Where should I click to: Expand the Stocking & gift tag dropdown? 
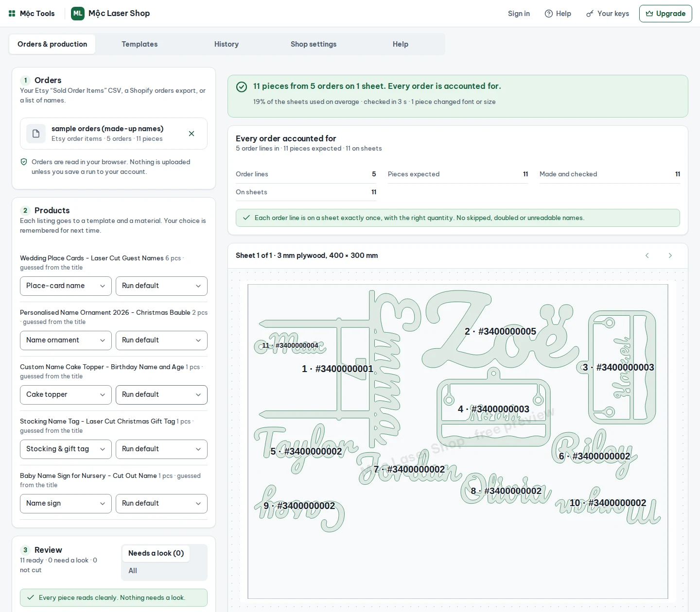point(66,449)
